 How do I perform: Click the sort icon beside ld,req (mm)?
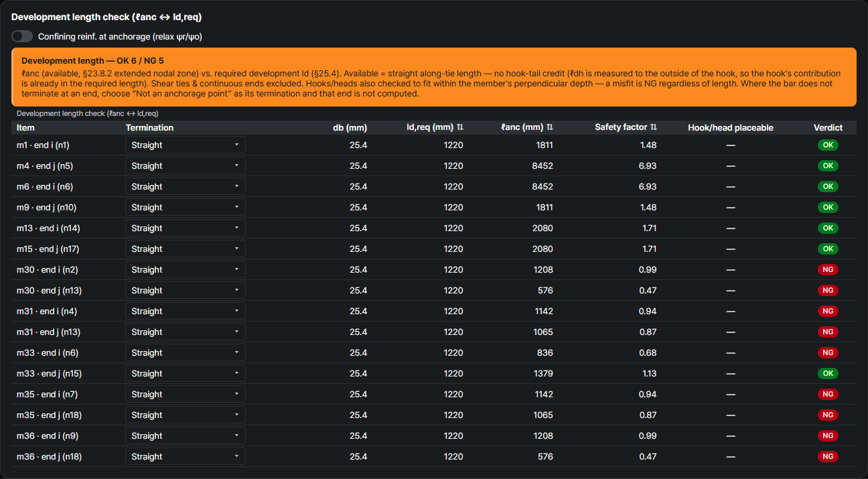(460, 127)
